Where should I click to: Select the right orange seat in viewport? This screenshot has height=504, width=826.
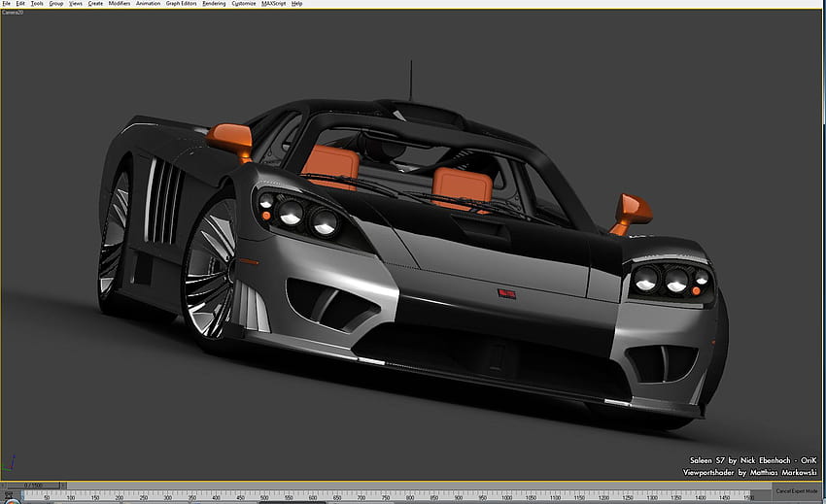click(463, 188)
